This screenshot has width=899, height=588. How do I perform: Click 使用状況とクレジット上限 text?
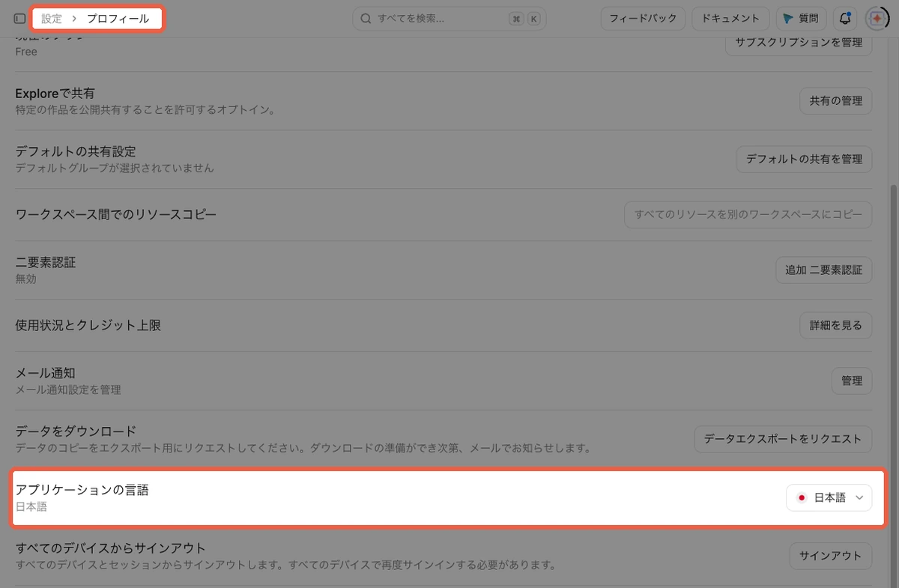pos(88,325)
